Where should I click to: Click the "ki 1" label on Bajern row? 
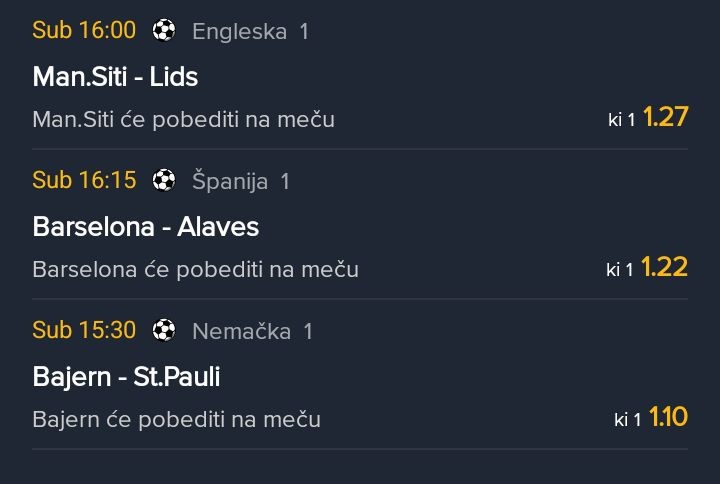[x=627, y=420]
